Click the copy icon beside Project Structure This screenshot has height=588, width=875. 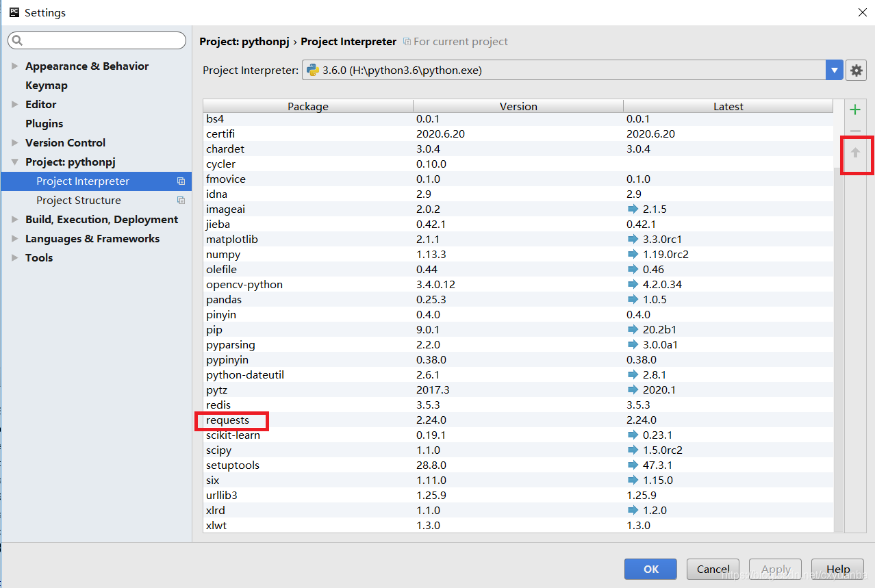(181, 201)
